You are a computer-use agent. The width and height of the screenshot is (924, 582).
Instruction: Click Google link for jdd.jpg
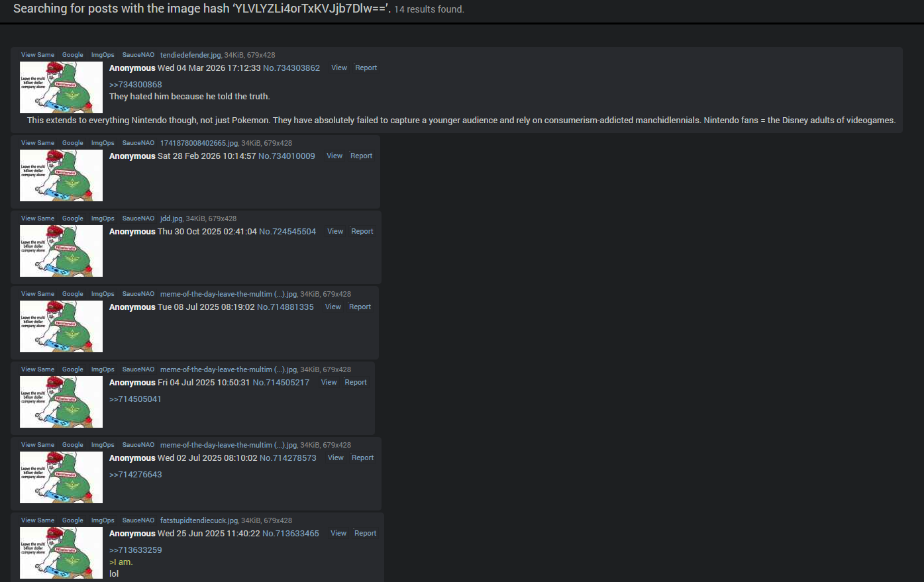tap(73, 218)
